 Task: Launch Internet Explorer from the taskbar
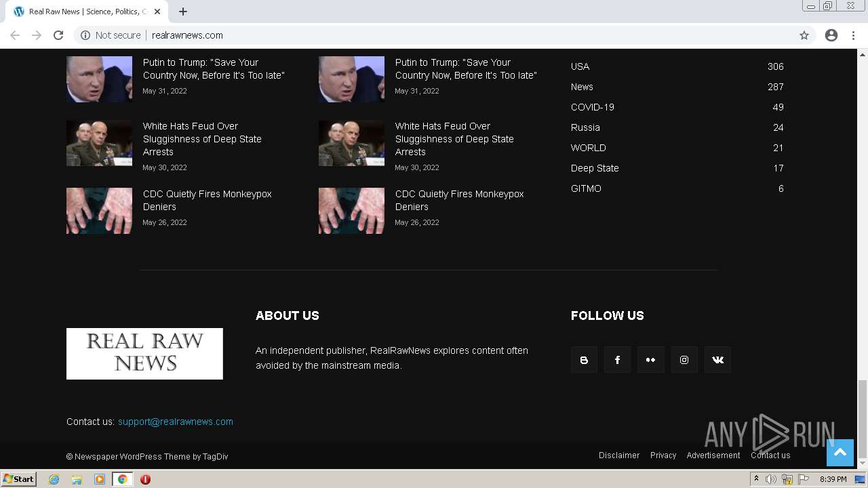(x=54, y=479)
